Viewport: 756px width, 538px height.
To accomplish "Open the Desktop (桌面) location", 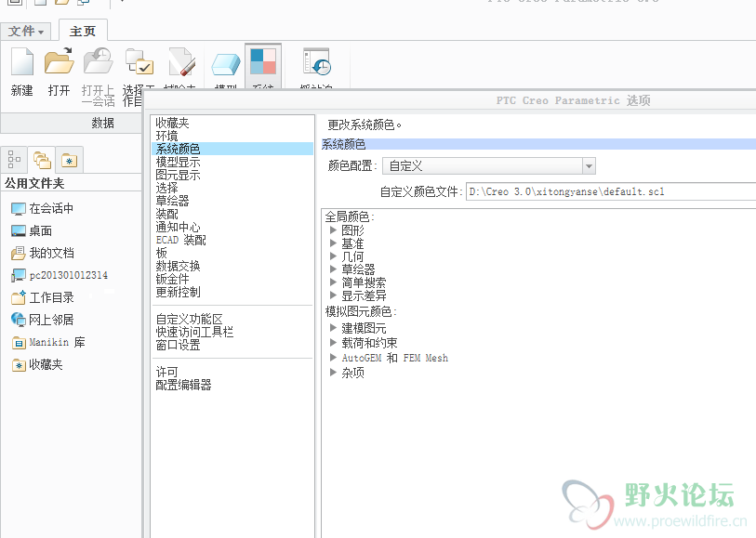I will point(32,230).
